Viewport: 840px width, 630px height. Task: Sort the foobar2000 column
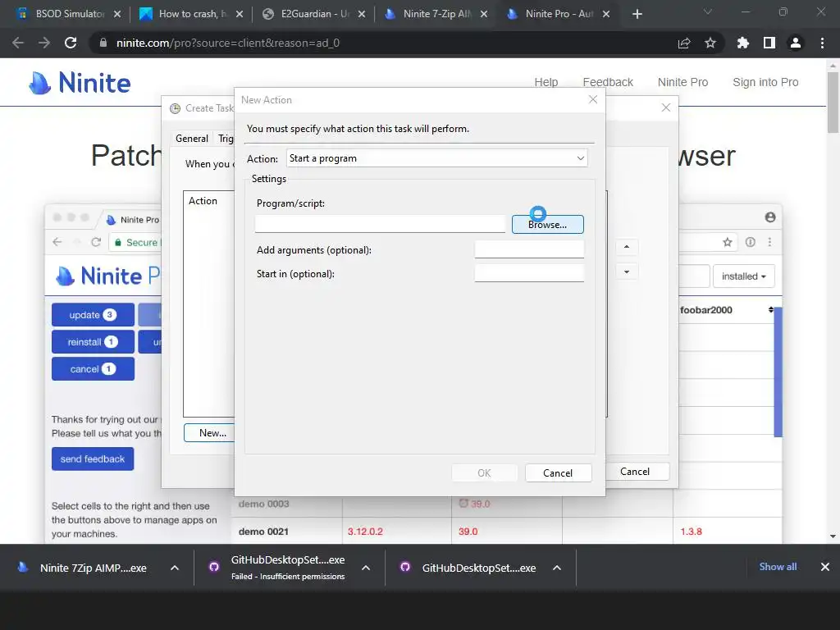click(771, 309)
